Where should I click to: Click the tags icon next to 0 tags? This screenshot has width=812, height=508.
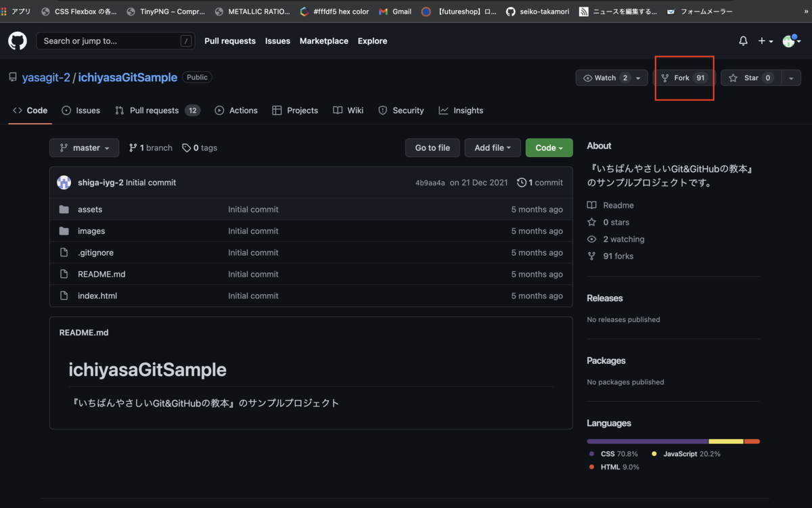187,147
